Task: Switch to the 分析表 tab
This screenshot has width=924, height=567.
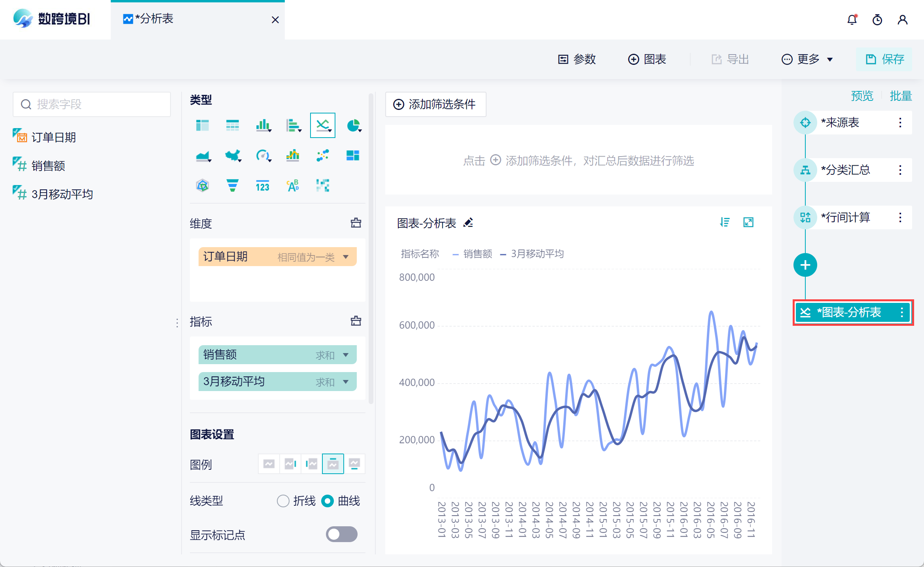Action: click(x=154, y=19)
